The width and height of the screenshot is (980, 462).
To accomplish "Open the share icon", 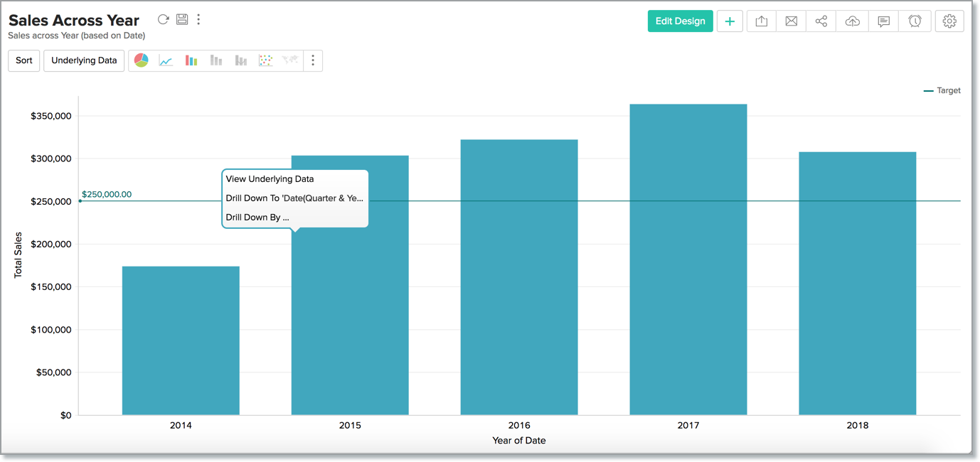I will pos(821,21).
